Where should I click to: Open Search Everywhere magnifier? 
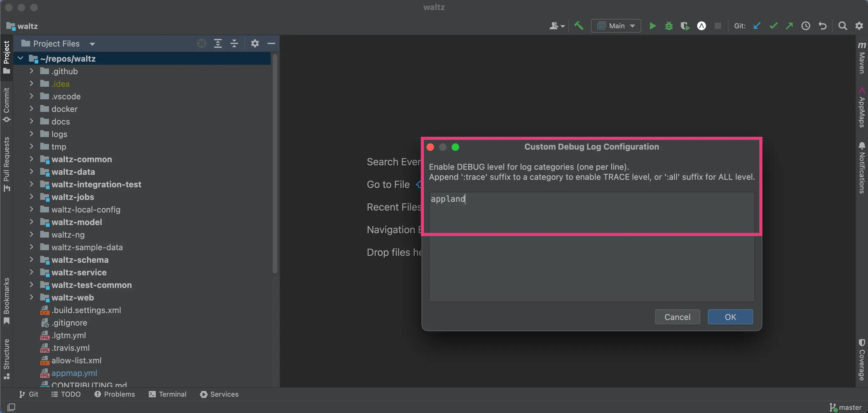tap(842, 26)
